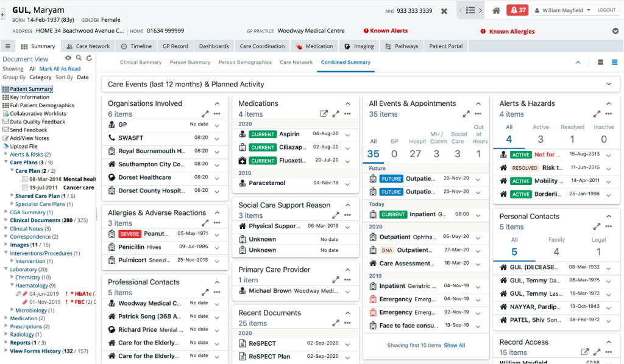Screen dimensions: 624x364
Task: Collapse the Care Events & Planned Activity section
Action: point(609,83)
